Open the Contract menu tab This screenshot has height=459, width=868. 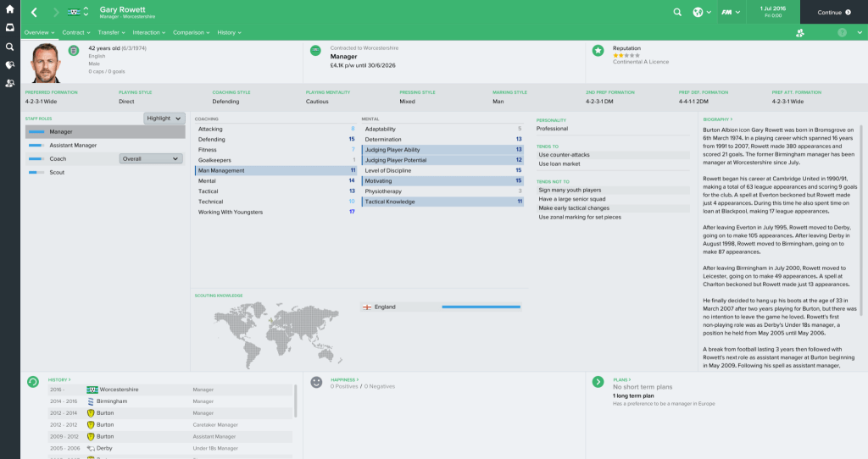(75, 32)
